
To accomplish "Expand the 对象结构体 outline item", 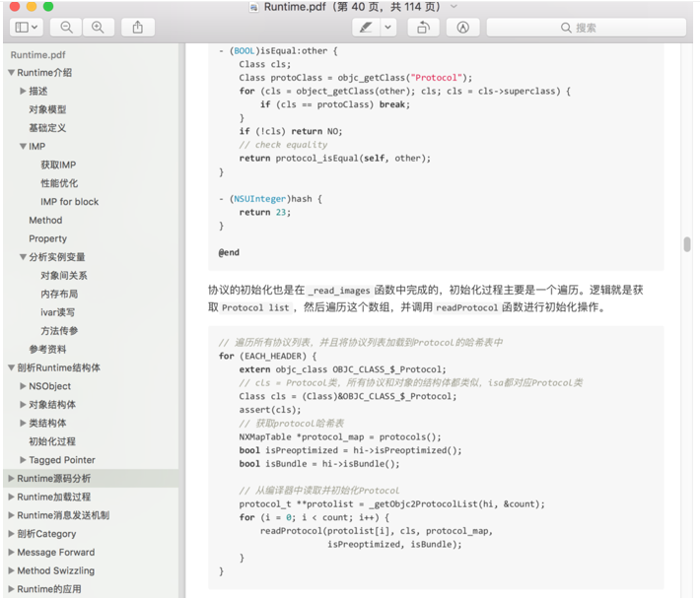I will 23,405.
